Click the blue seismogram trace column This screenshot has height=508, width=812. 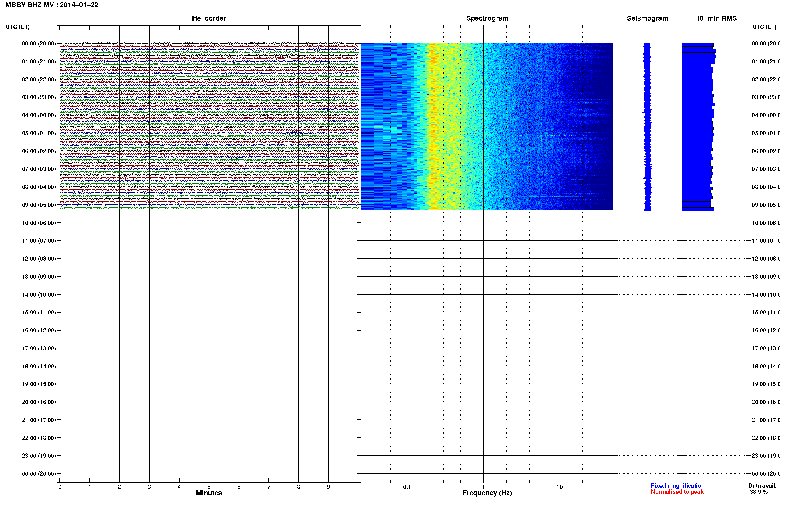[x=647, y=127]
